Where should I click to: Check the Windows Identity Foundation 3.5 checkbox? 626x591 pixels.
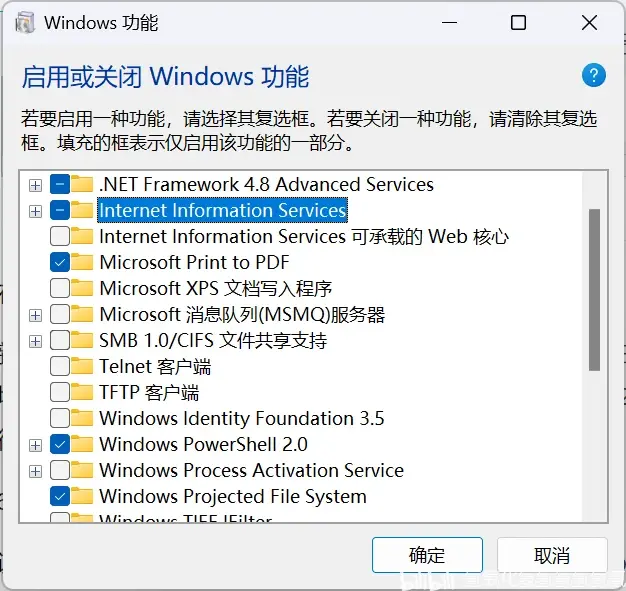click(x=60, y=418)
